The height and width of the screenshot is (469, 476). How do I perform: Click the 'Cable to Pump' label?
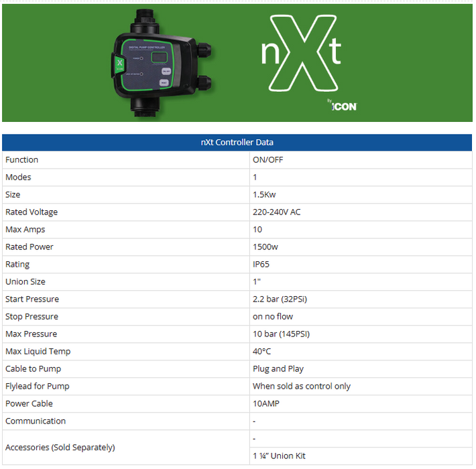[34, 369]
